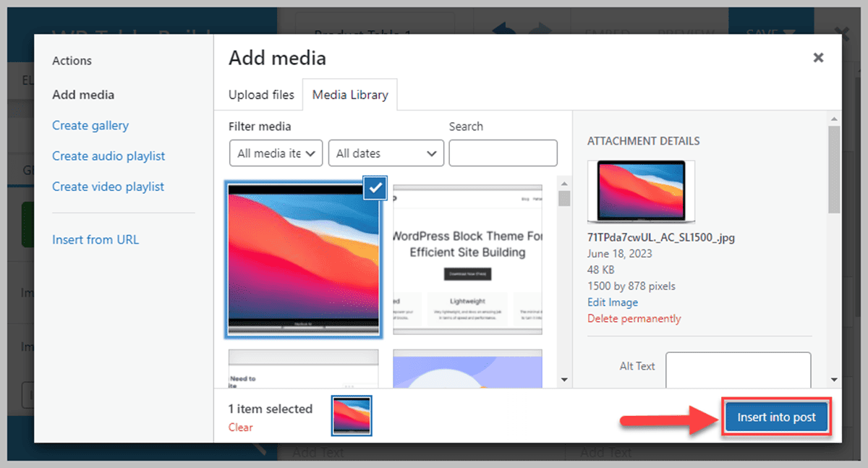Click Create video playlist link
The image size is (868, 468).
click(108, 186)
